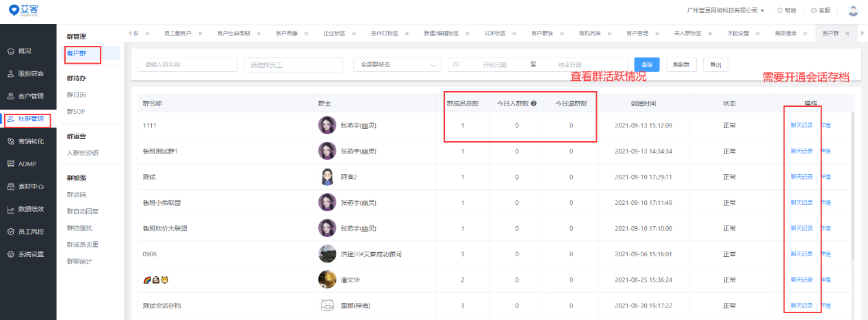Click the blue 查询 button
Image resolution: width=868 pixels, height=320 pixels.
point(646,64)
